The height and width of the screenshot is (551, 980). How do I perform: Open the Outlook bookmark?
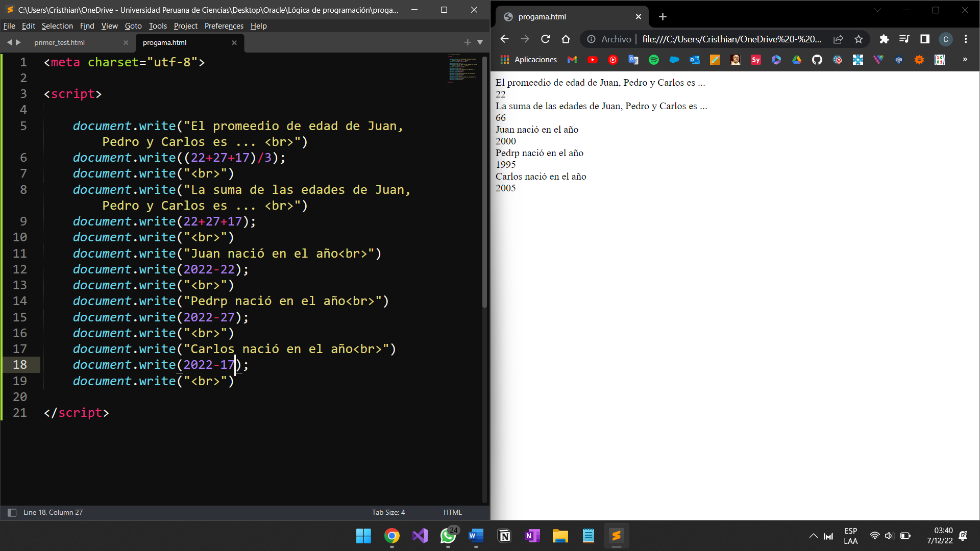pos(695,60)
